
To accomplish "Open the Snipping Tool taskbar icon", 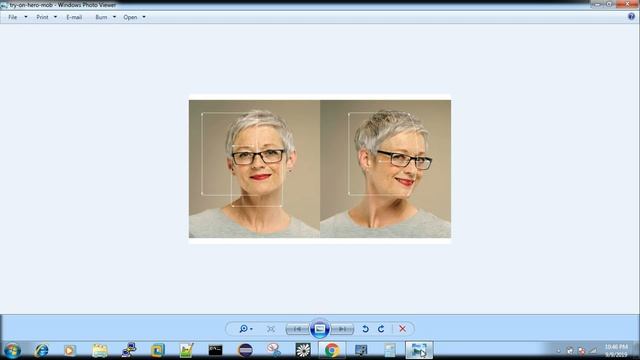I will pyautogui.click(x=273, y=350).
